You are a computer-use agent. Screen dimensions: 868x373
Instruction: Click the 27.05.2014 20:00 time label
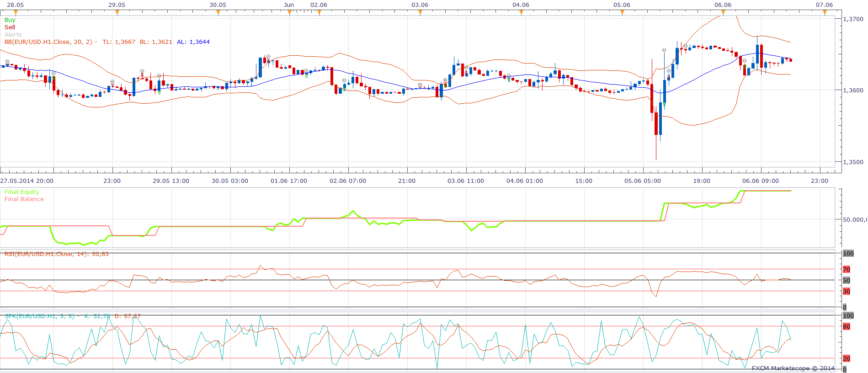coord(27,181)
